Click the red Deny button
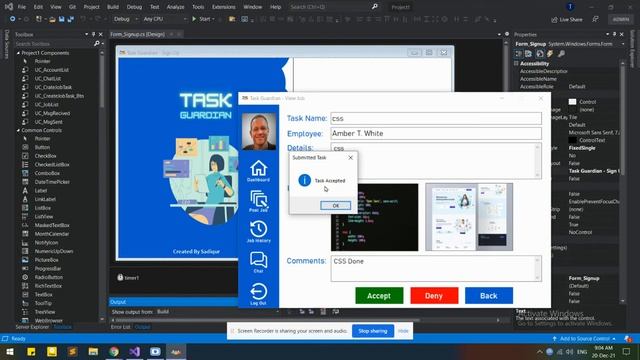This screenshot has width=640, height=360. tap(434, 296)
